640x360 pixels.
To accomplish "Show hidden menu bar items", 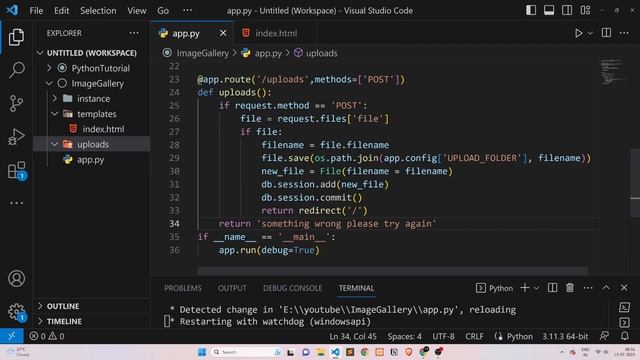I will [187, 11].
